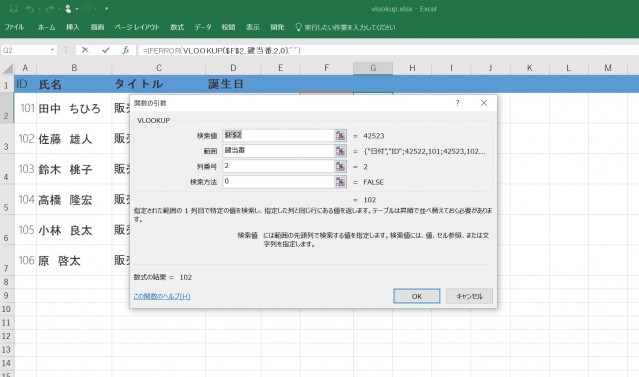Click the Select All corner triangle
This screenshot has height=377, width=639.
click(7, 68)
